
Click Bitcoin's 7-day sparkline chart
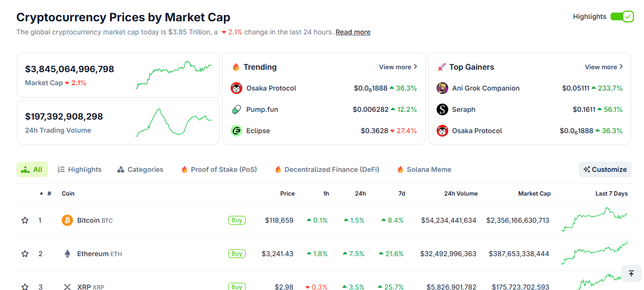click(594, 220)
